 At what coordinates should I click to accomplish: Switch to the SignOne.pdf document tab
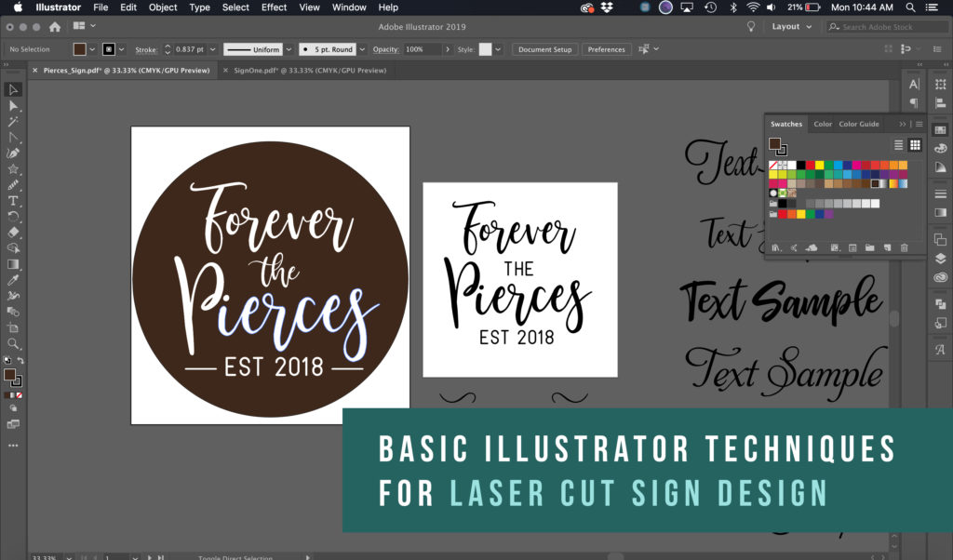[x=310, y=71]
